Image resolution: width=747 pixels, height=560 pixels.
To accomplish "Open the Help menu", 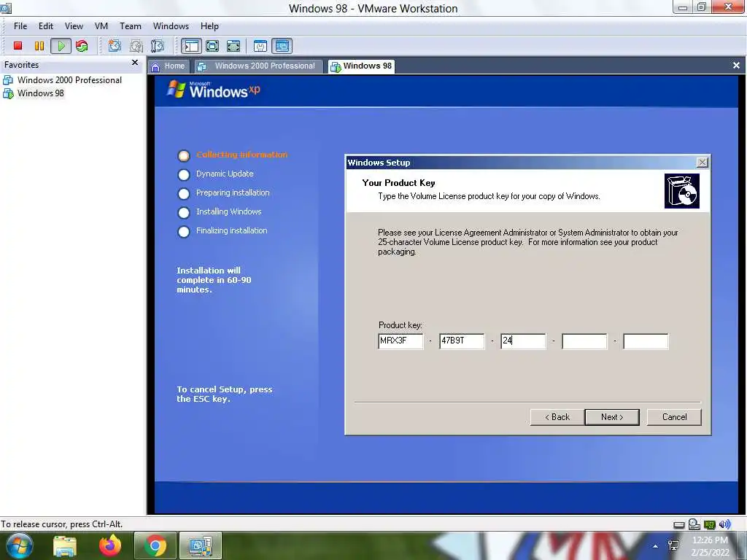I will click(209, 26).
